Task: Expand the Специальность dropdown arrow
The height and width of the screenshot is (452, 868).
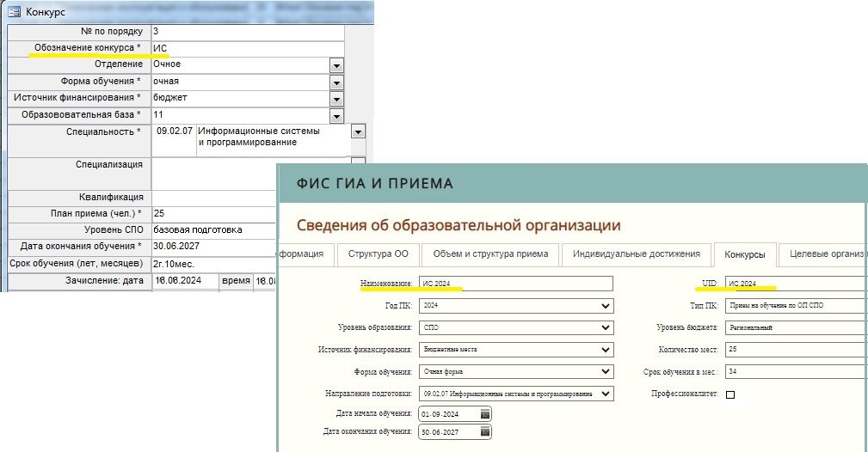Action: 358,132
